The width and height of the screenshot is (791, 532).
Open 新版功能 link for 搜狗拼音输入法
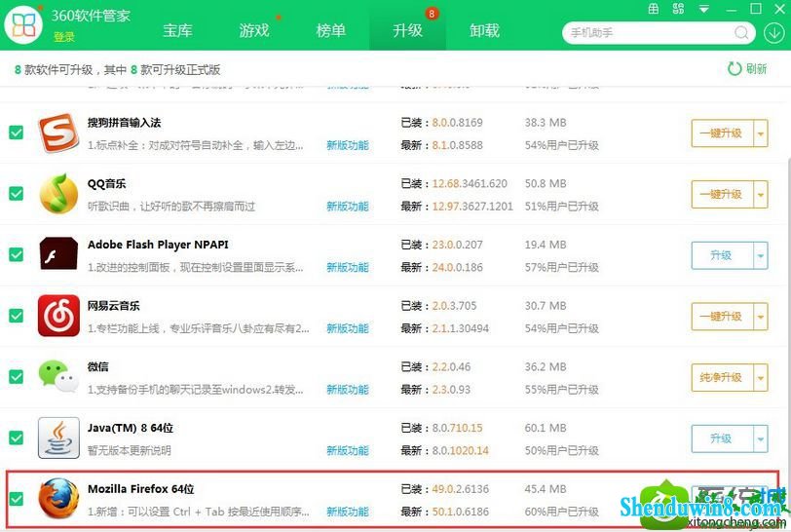pyautogui.click(x=348, y=145)
